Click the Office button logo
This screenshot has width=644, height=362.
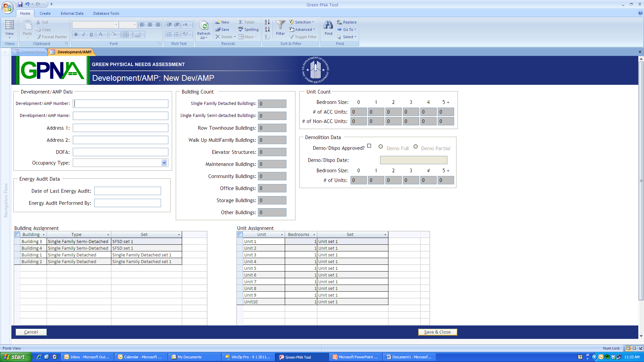[x=7, y=7]
